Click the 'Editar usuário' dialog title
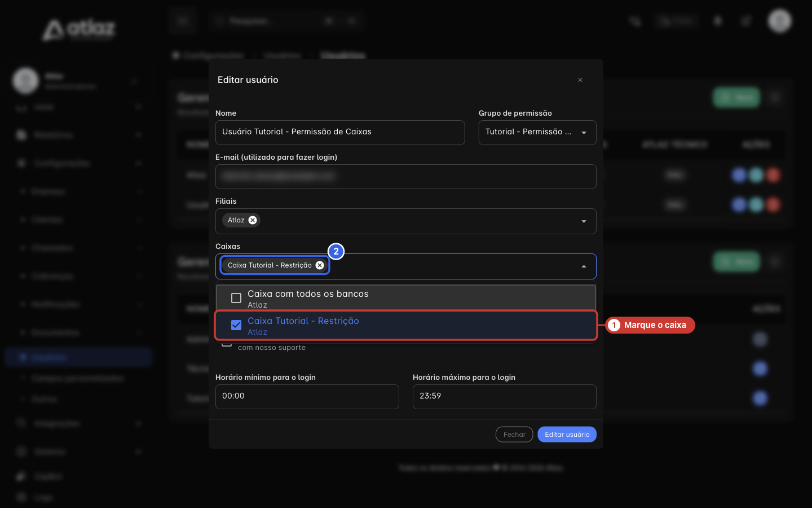 248,80
